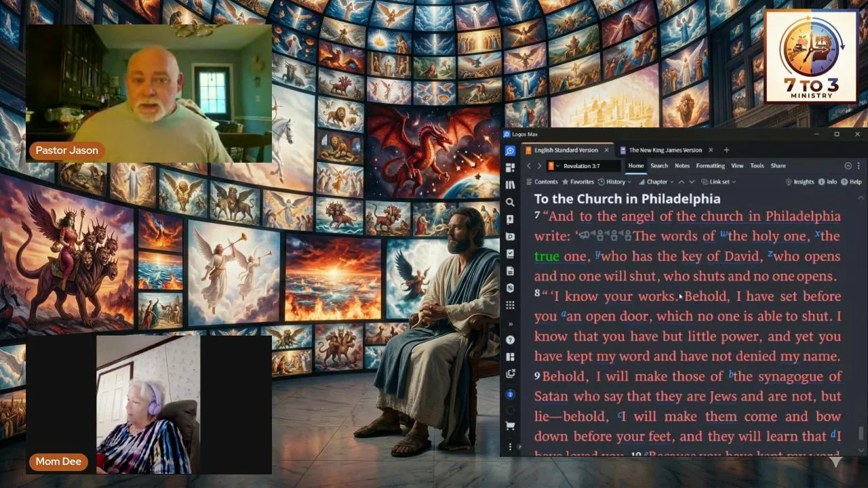Click the Pastor Jason video thumbnail
The height and width of the screenshot is (488, 868).
[149, 94]
